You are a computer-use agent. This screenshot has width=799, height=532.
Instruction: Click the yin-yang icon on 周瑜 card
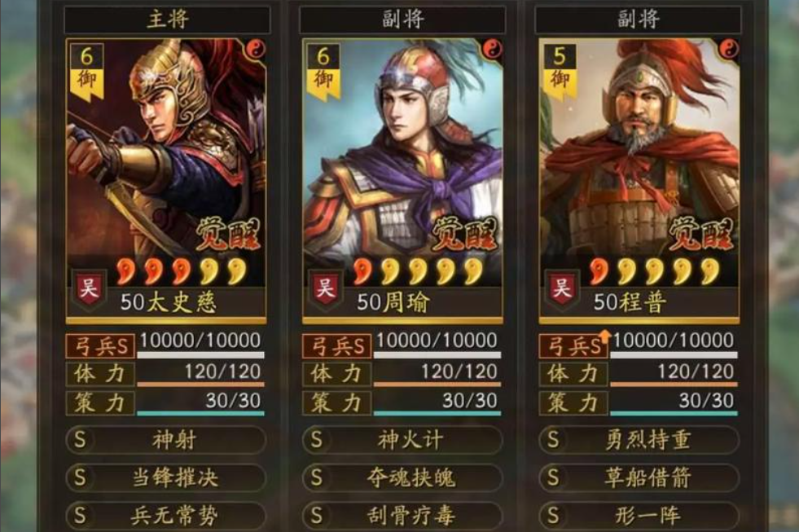click(492, 50)
